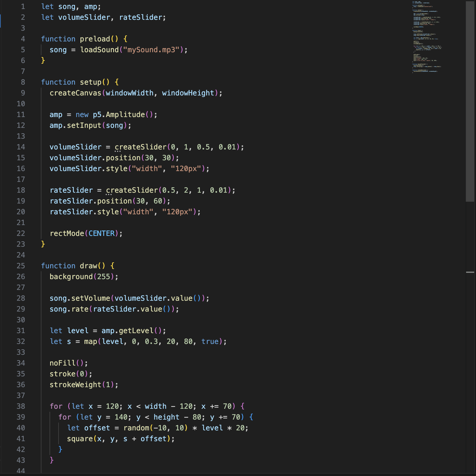Viewport: 476px width, 476px height.
Task: Click line number 1 in the gutter
Action: tap(23, 7)
